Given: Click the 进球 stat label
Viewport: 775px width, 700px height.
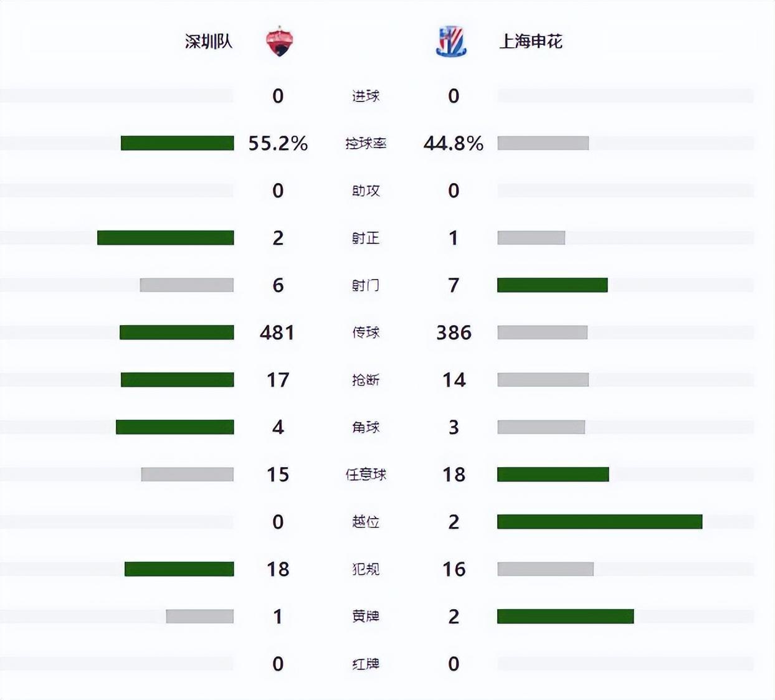Looking at the screenshot, I should pos(366,96).
